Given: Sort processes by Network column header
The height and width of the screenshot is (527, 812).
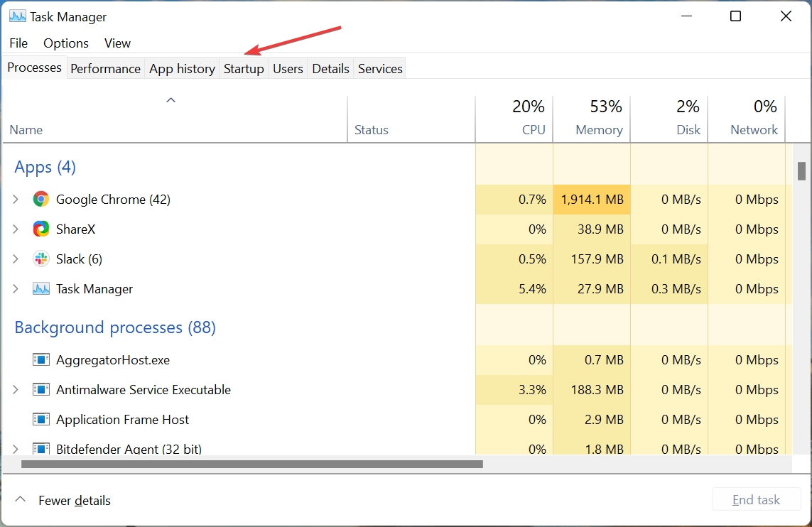Looking at the screenshot, I should (747, 119).
